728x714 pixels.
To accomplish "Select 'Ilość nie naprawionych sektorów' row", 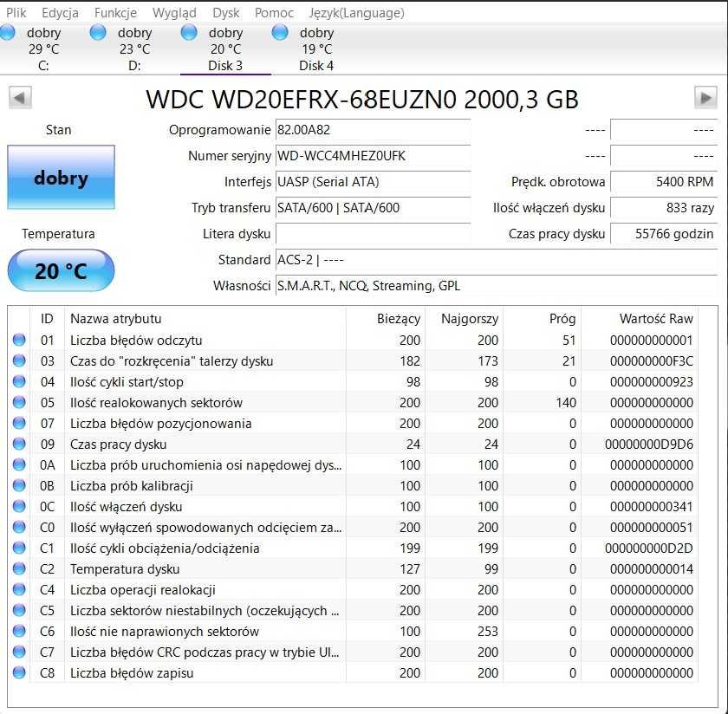I will coord(353,632).
